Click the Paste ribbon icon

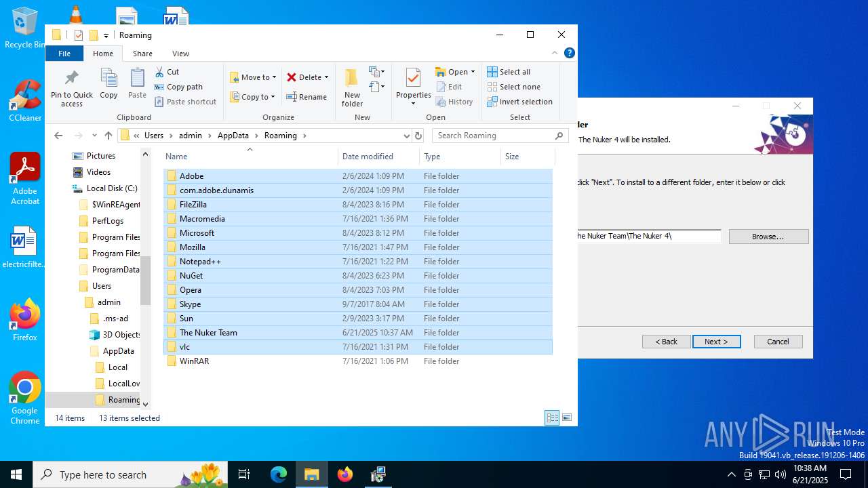pos(137,77)
